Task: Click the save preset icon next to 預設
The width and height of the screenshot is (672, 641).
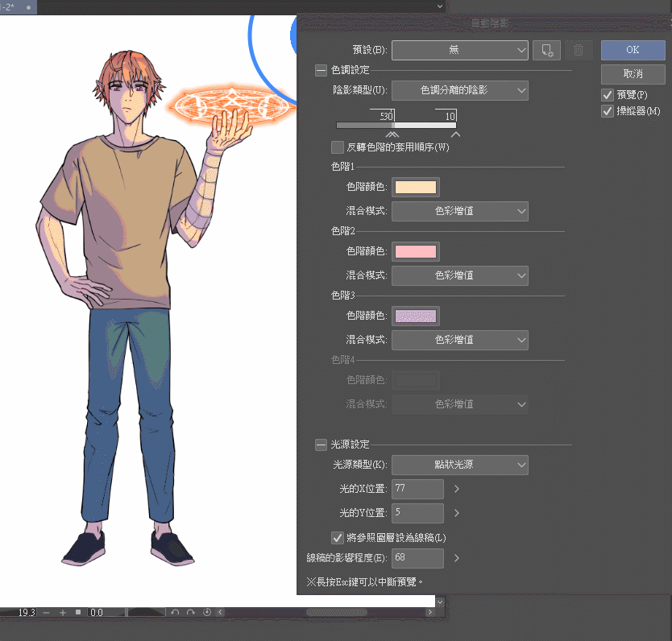Action: tap(546, 51)
